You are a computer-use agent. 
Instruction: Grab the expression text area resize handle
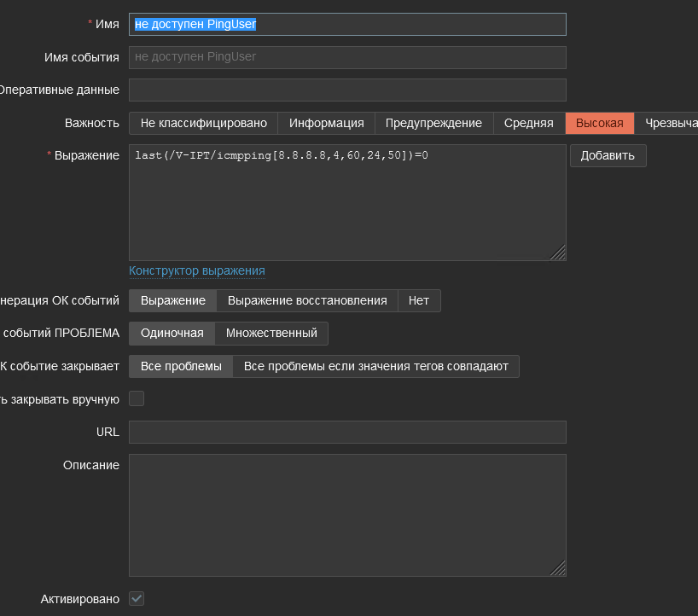click(x=558, y=253)
